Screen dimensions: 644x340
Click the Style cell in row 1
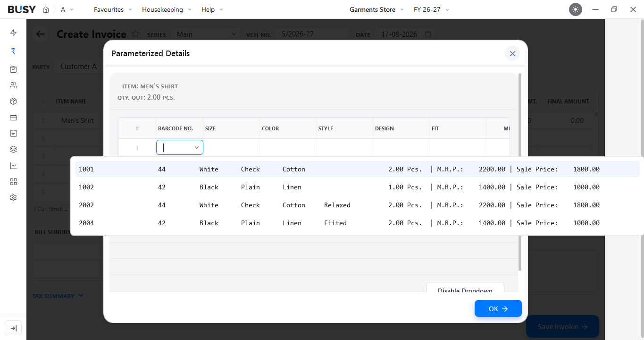coord(344,147)
